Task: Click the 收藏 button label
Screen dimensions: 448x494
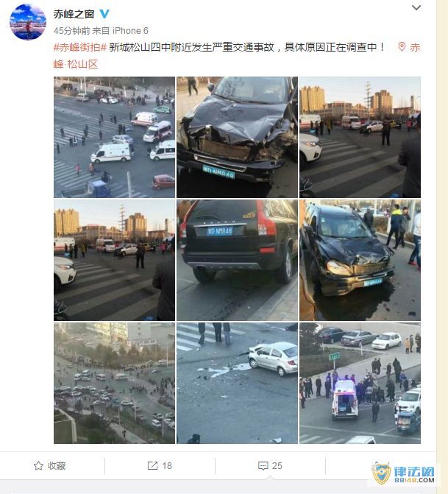Action: (x=57, y=465)
